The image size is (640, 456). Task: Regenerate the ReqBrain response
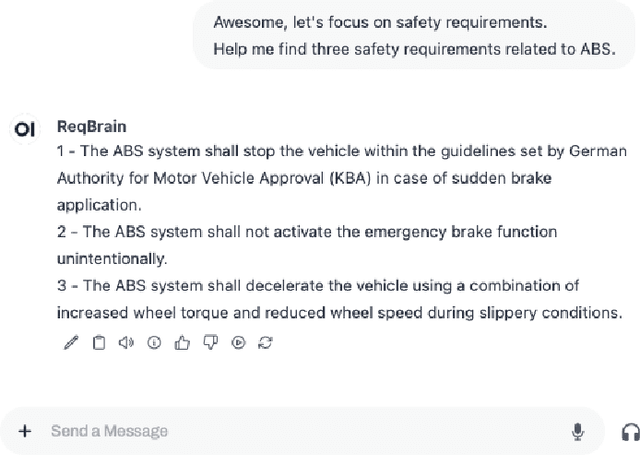pos(266,343)
